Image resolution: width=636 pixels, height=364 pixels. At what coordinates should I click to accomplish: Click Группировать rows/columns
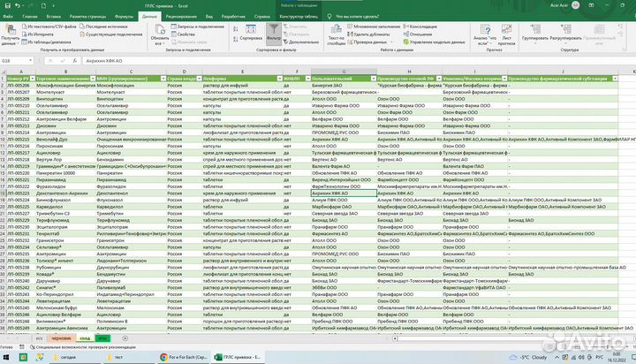(x=535, y=34)
